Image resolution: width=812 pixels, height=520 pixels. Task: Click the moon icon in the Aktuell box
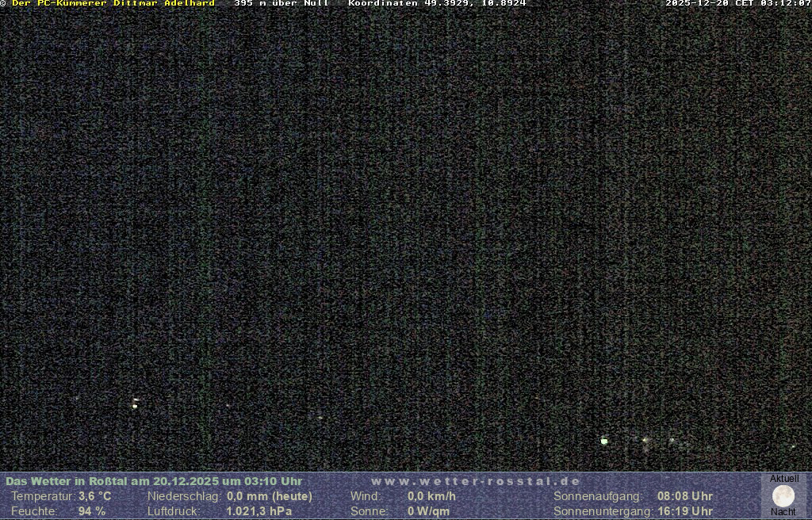tap(783, 496)
